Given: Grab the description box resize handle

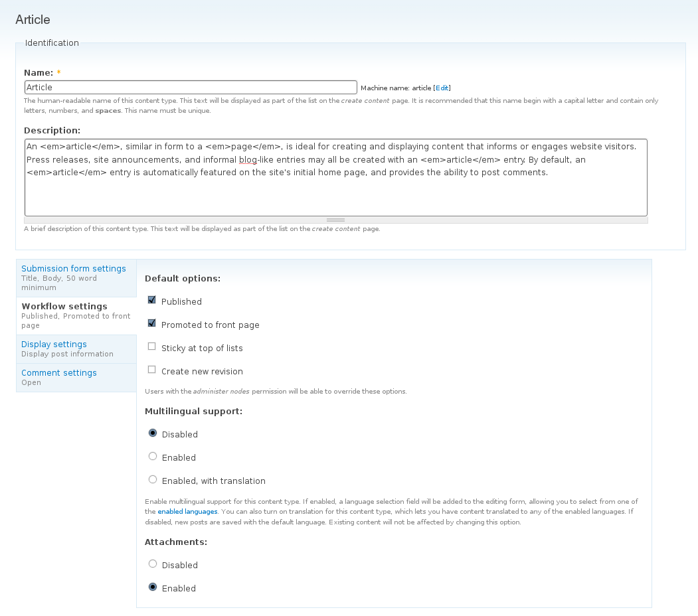Looking at the screenshot, I should [x=335, y=219].
